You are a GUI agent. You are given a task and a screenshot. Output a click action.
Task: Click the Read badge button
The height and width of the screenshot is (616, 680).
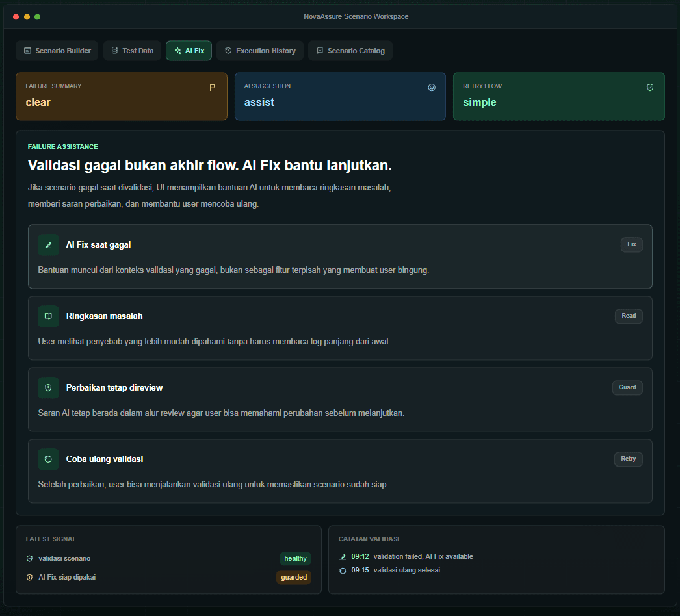(x=629, y=316)
